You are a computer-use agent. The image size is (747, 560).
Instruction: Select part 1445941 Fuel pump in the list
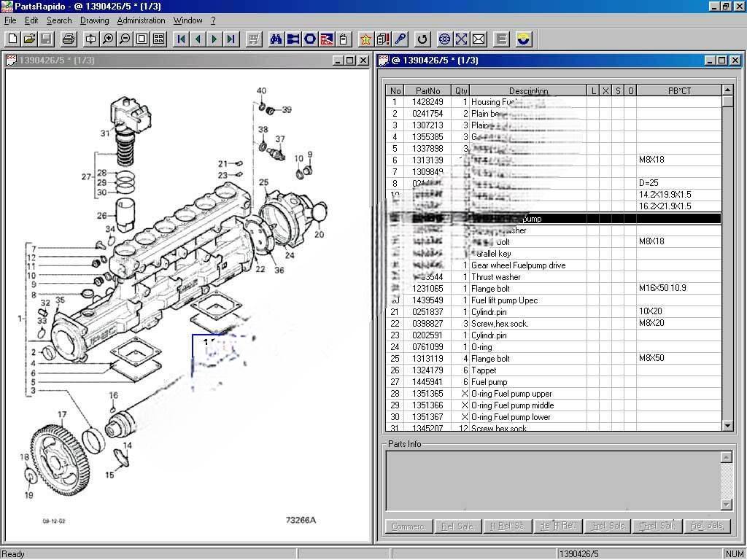pos(511,381)
